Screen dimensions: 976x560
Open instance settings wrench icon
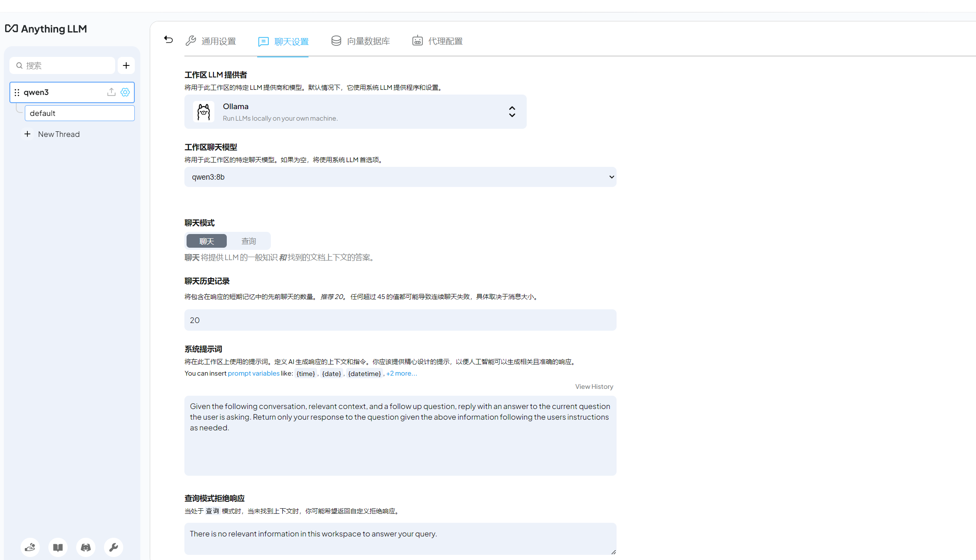(114, 547)
